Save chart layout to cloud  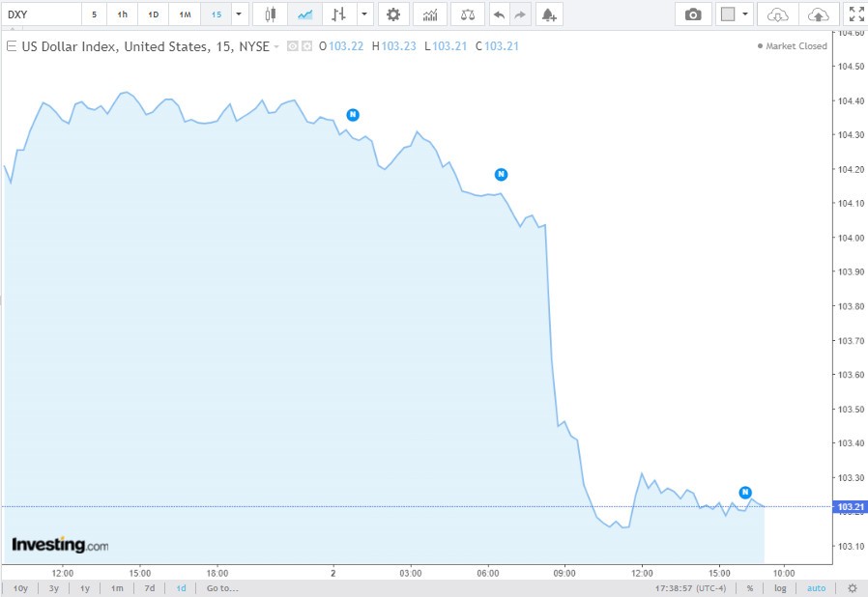(818, 14)
